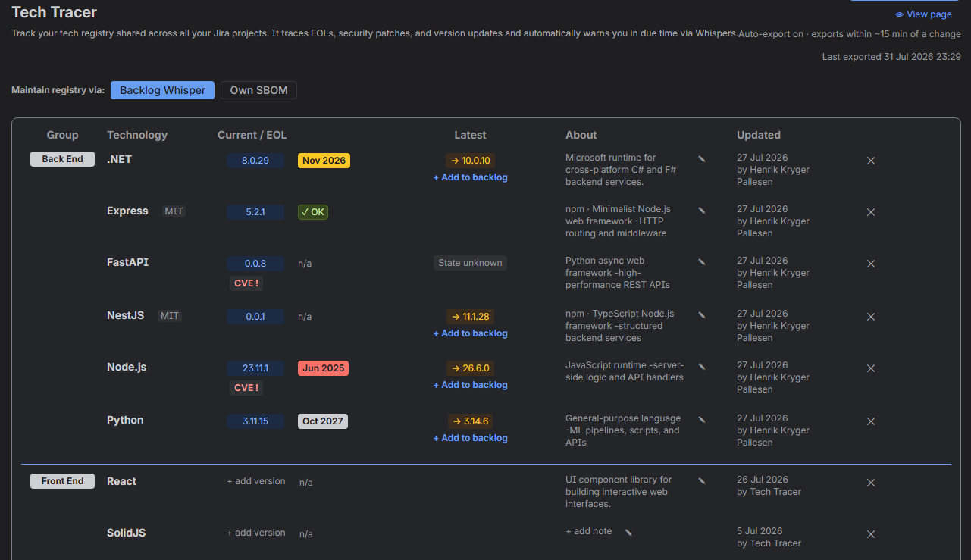Image resolution: width=971 pixels, height=560 pixels.
Task: Click the Express version 5.2.1 badge
Action: point(255,212)
